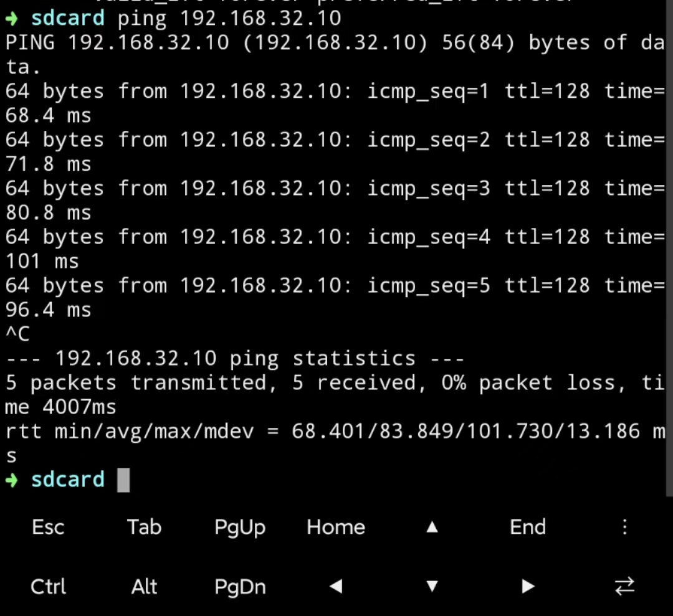Viewport: 673px width, 616px height.
Task: Click the rtt min/avg/max/mdev result line
Action: click(336, 443)
